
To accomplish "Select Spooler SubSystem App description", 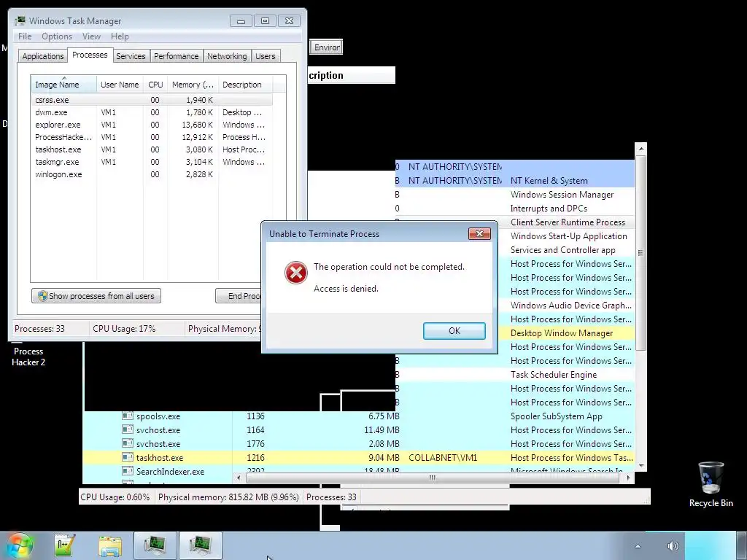I will [x=556, y=416].
